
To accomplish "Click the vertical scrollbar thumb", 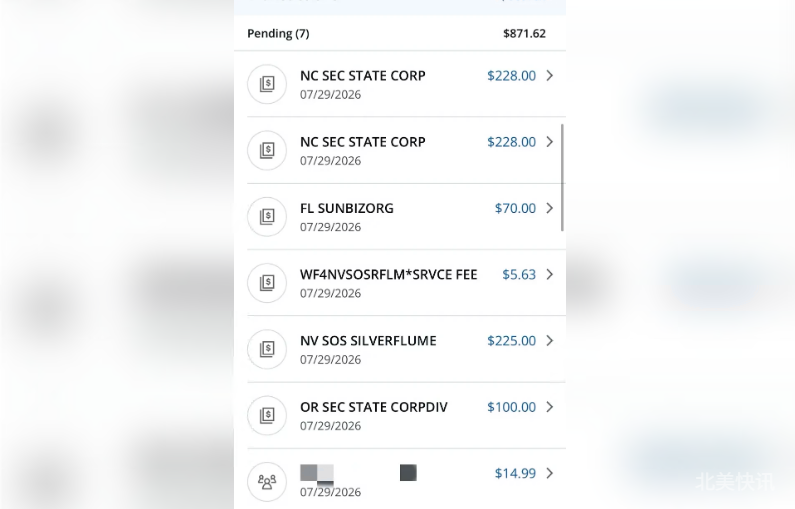I will tap(562, 177).
